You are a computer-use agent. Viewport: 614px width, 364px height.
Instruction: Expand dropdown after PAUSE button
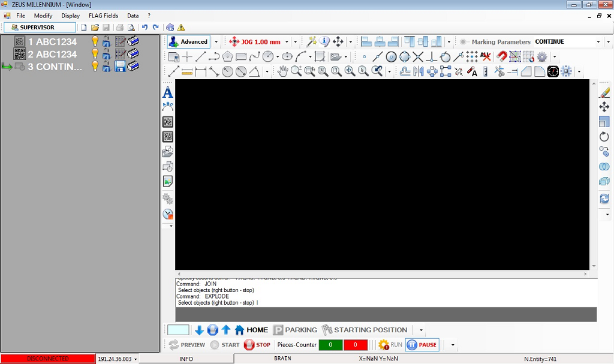pyautogui.click(x=453, y=345)
